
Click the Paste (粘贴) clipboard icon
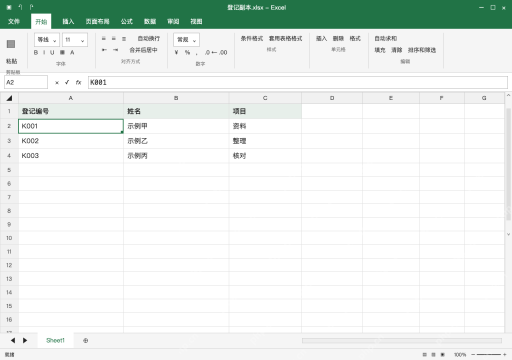point(11,44)
